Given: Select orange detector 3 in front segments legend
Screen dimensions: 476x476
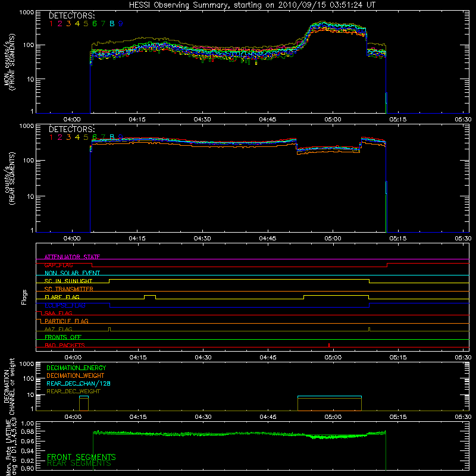Looking at the screenshot, I should coord(68,24).
